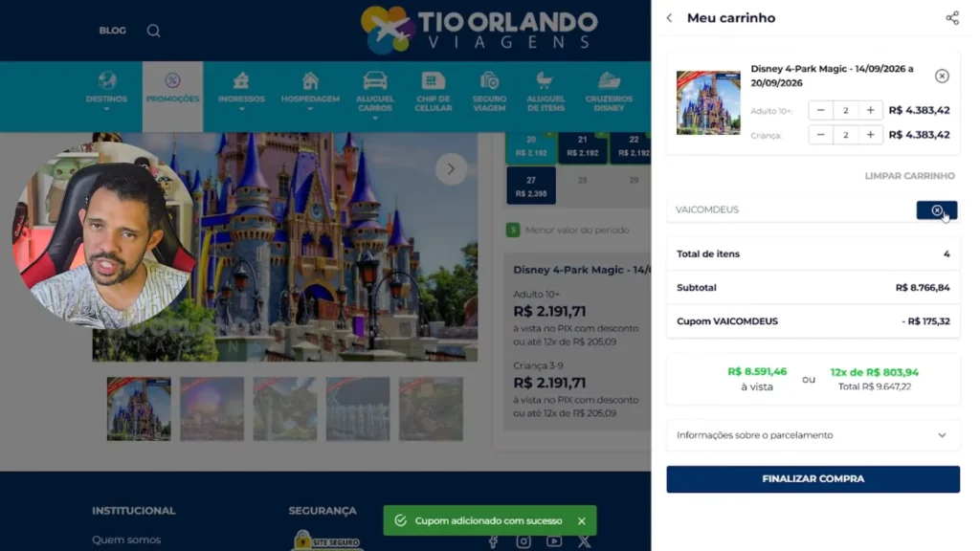Select third gallery thumbnail
Image resolution: width=980 pixels, height=551 pixels.
(285, 409)
